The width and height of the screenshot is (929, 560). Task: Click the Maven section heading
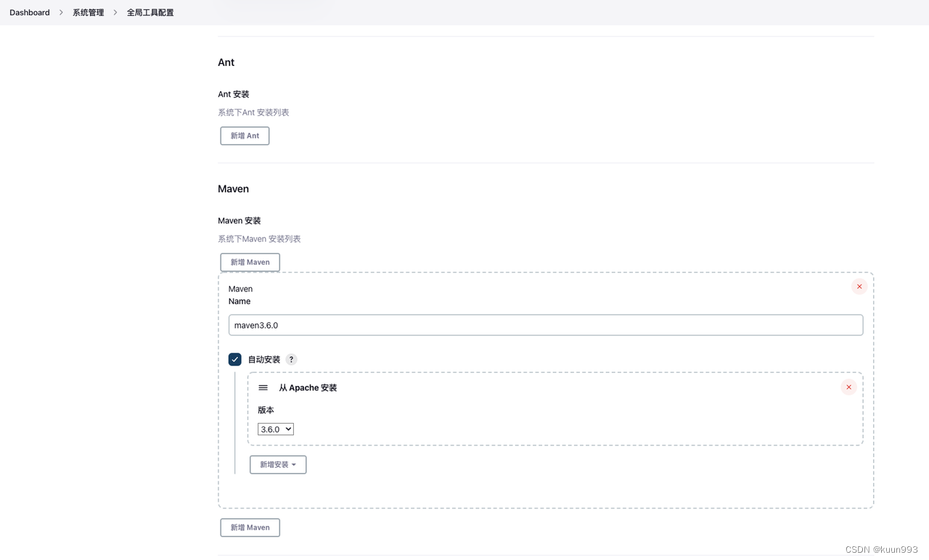click(233, 189)
